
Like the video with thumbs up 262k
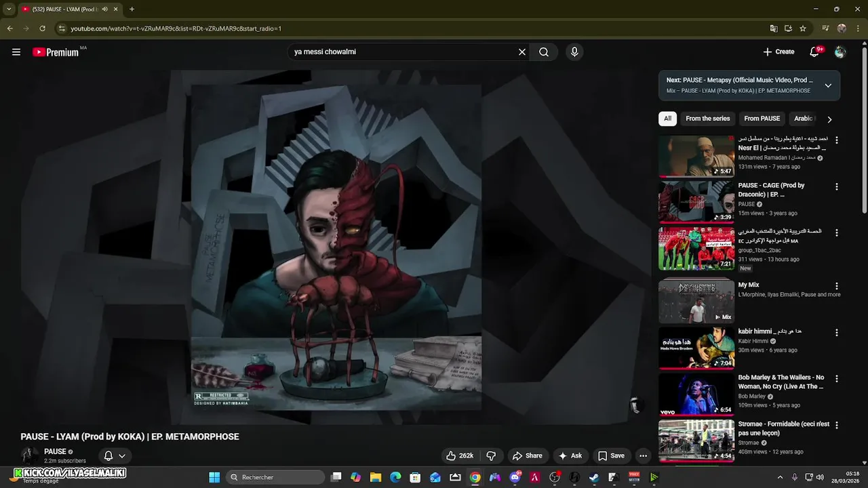[459, 455]
